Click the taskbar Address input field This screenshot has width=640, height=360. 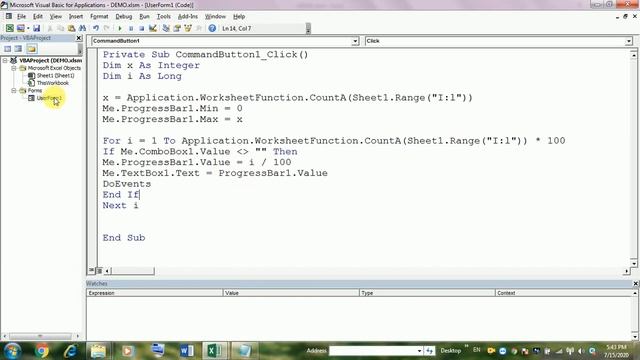click(373, 351)
